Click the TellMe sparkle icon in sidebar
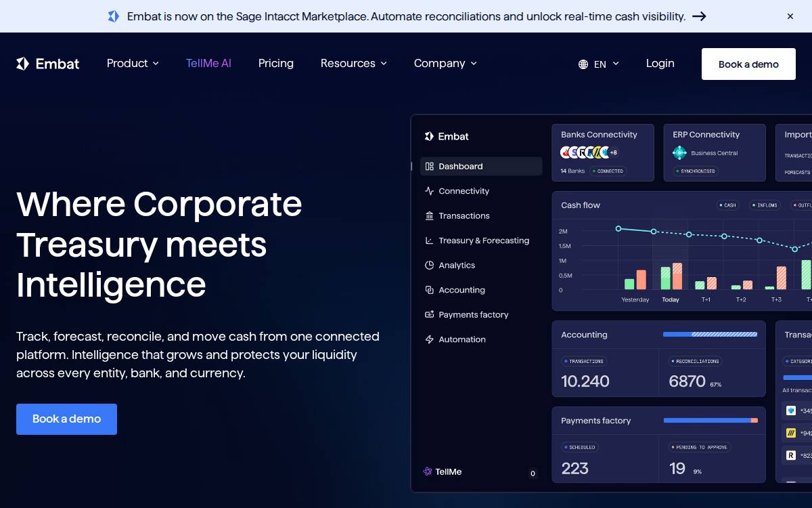Viewport: 812px width, 508px height. 428,472
